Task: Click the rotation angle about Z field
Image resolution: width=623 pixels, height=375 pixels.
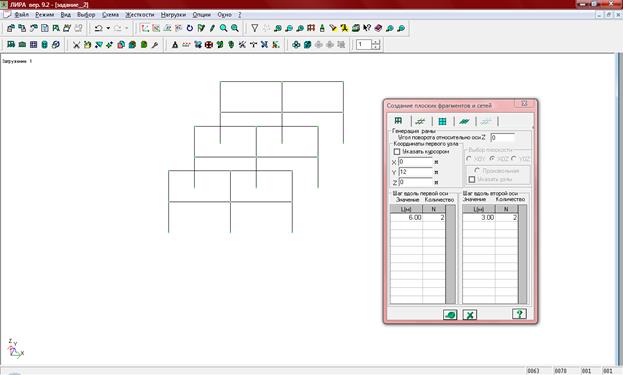Action: click(503, 137)
